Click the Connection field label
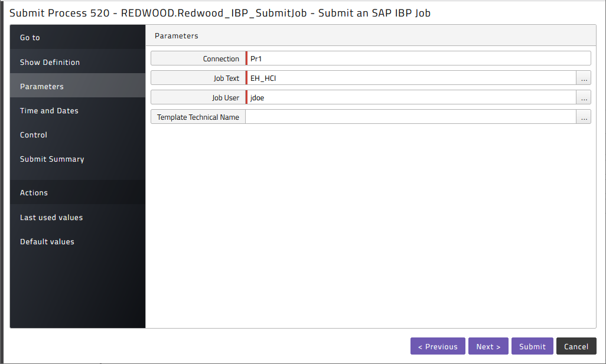606x364 pixels. [x=221, y=58]
